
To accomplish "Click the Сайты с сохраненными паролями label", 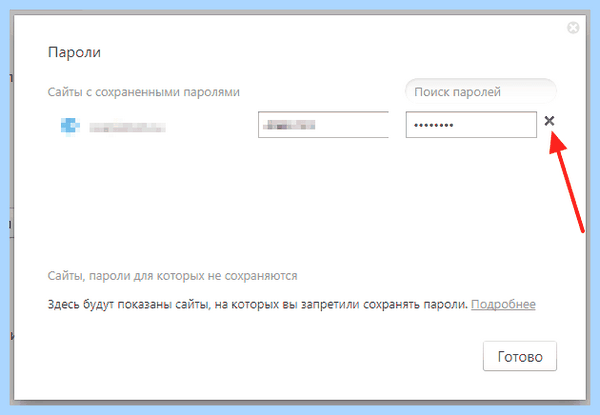I will (x=143, y=92).
